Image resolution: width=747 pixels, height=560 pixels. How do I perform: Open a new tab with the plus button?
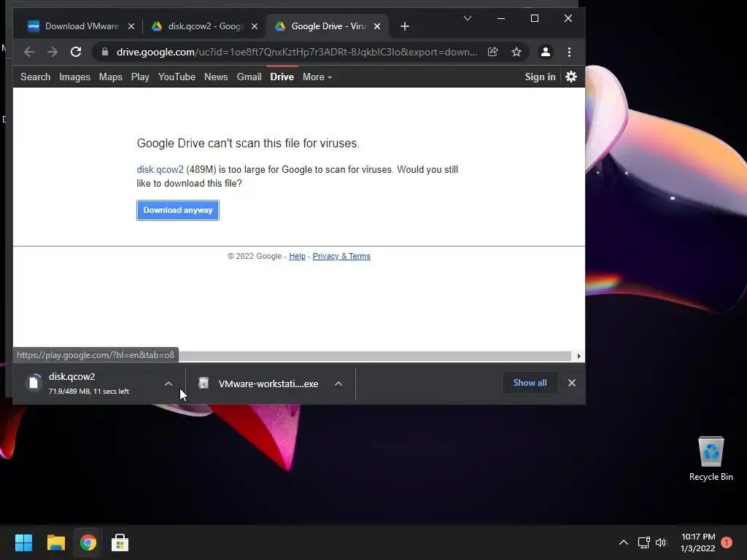[x=404, y=26]
